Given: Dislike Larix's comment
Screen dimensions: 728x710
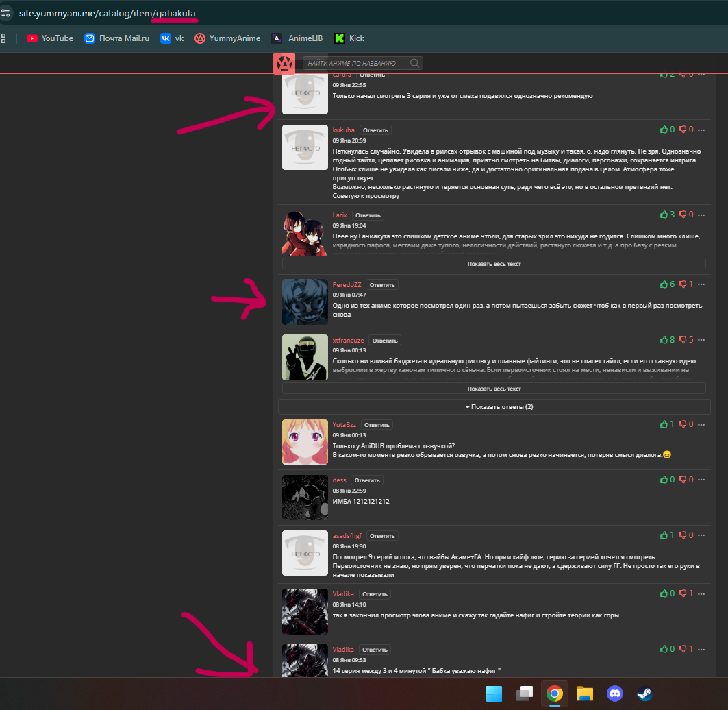Looking at the screenshot, I should tap(686, 215).
